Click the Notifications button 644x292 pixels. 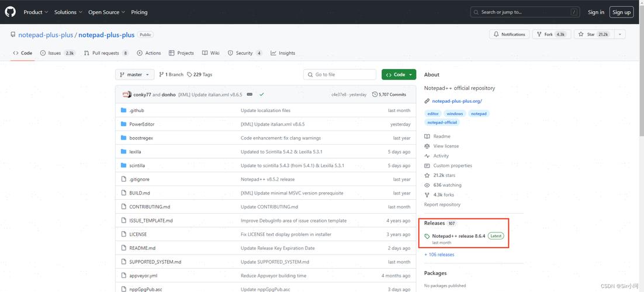509,34
